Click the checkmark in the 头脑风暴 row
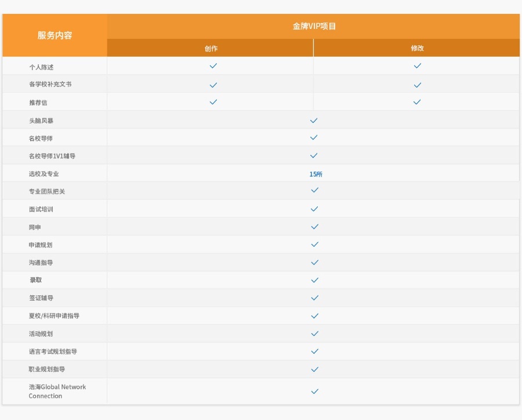Image resolution: width=522 pixels, height=420 pixels. pyautogui.click(x=314, y=120)
